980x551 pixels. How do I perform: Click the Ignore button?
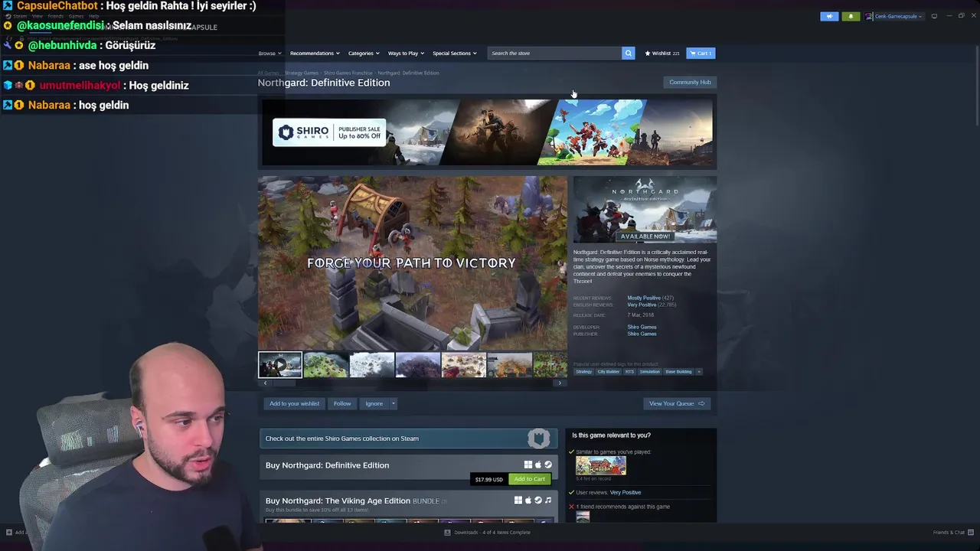374,403
